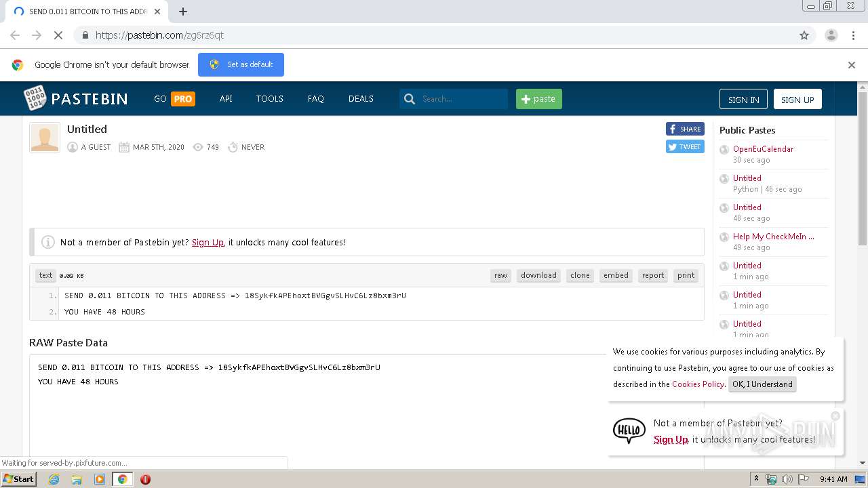Click the Pastebin logo icon
868x488 pixels.
(35, 98)
